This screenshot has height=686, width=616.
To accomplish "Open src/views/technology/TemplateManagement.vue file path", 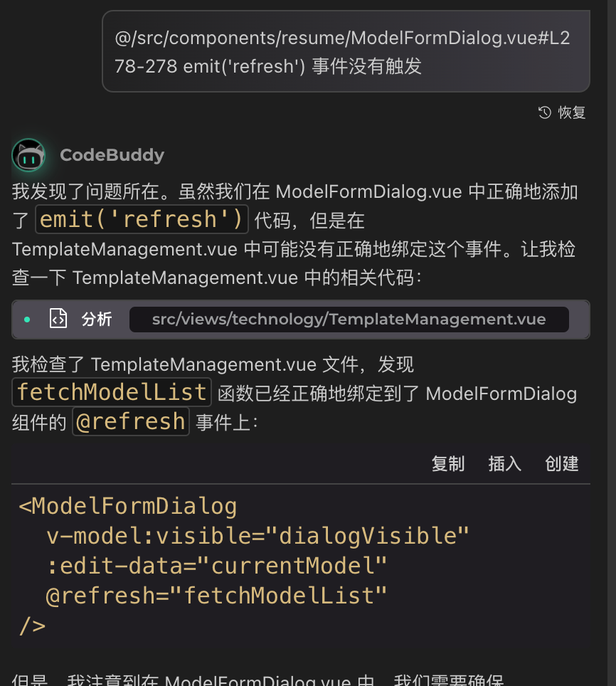I will [x=349, y=320].
